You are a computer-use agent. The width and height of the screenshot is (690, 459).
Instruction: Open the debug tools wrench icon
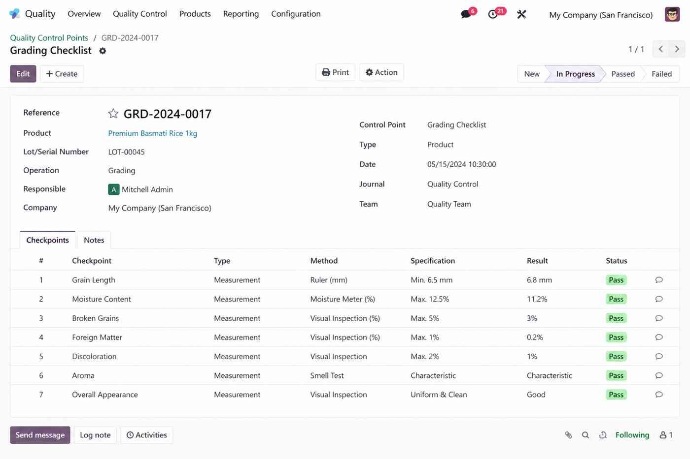(521, 14)
